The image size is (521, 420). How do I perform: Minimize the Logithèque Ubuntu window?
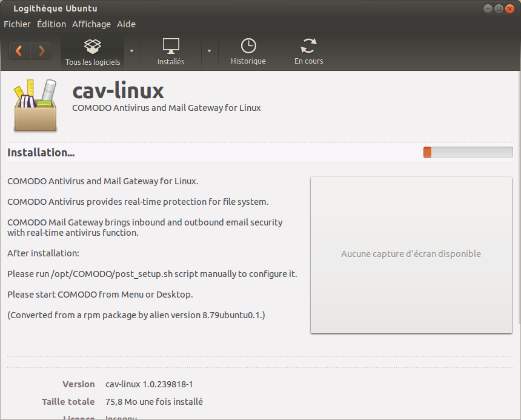click(488, 9)
